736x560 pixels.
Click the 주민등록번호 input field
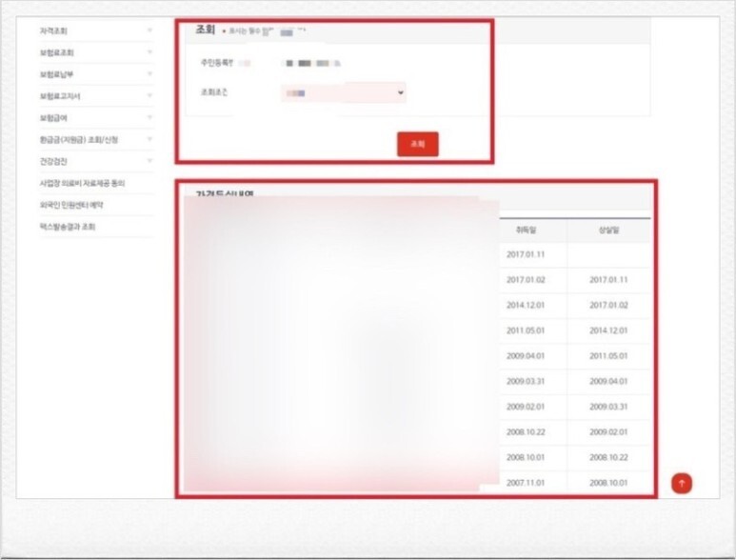coord(313,63)
